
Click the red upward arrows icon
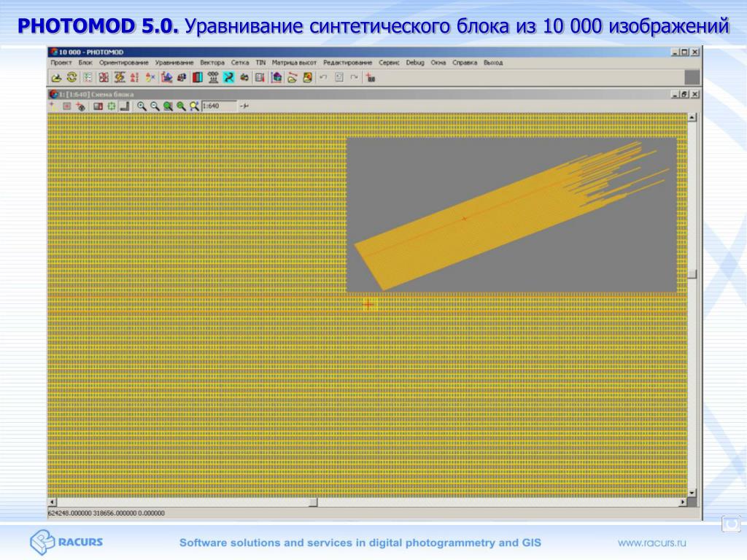click(135, 77)
